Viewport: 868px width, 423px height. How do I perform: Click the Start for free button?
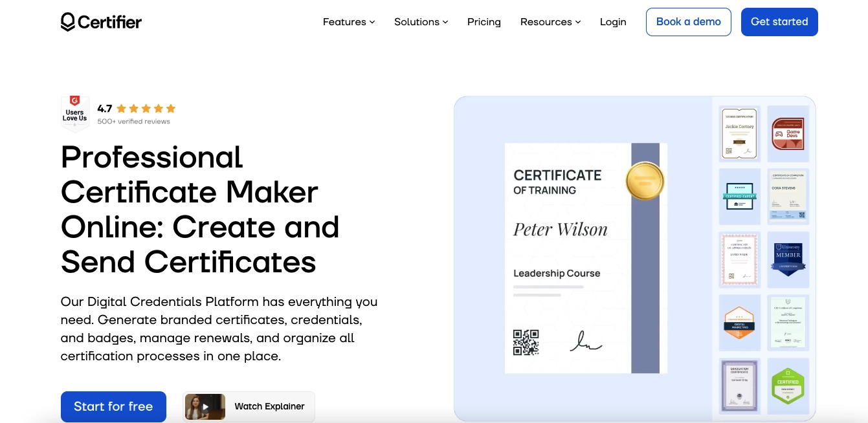click(x=113, y=407)
